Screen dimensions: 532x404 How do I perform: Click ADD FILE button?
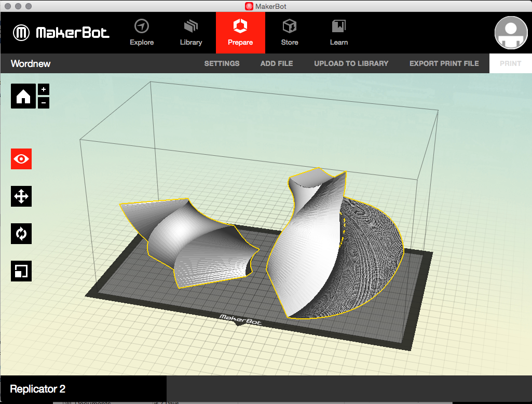tap(277, 63)
